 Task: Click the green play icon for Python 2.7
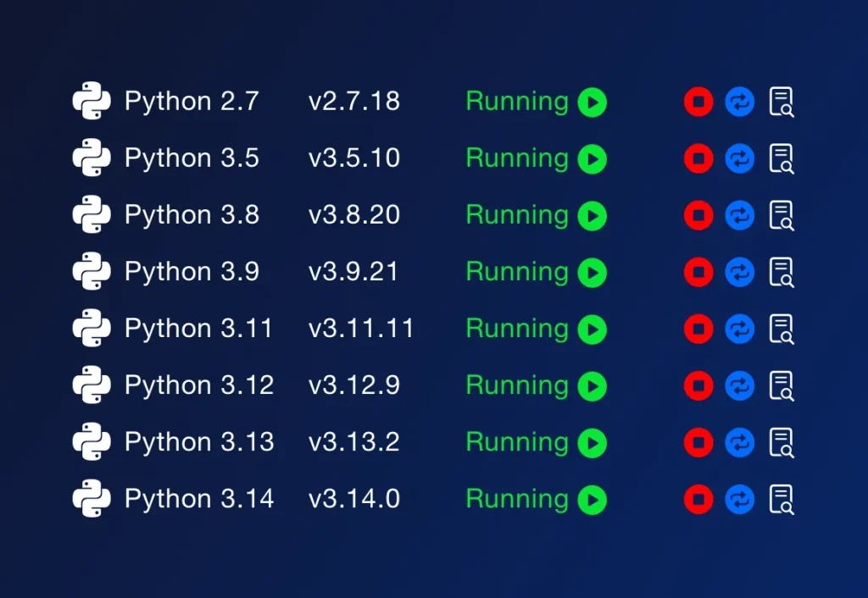click(593, 102)
